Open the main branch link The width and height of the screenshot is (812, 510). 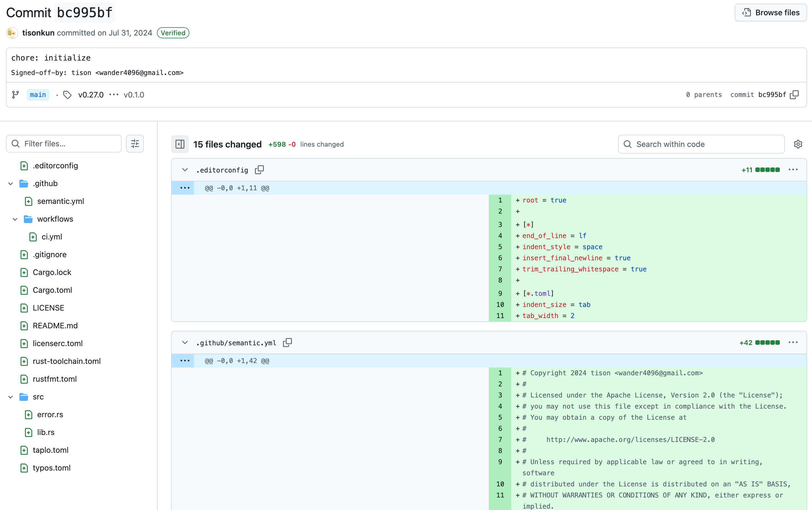(38, 95)
